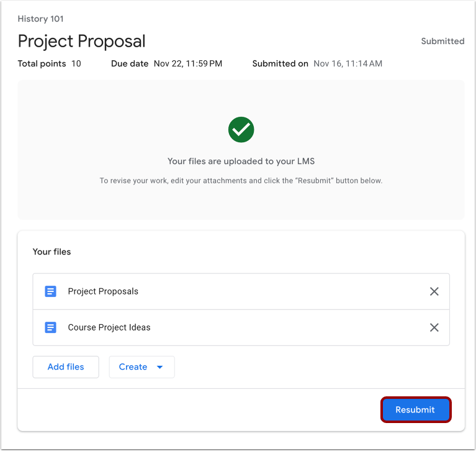Click the Add files button
Viewport: 476px width, 451px height.
coord(66,367)
